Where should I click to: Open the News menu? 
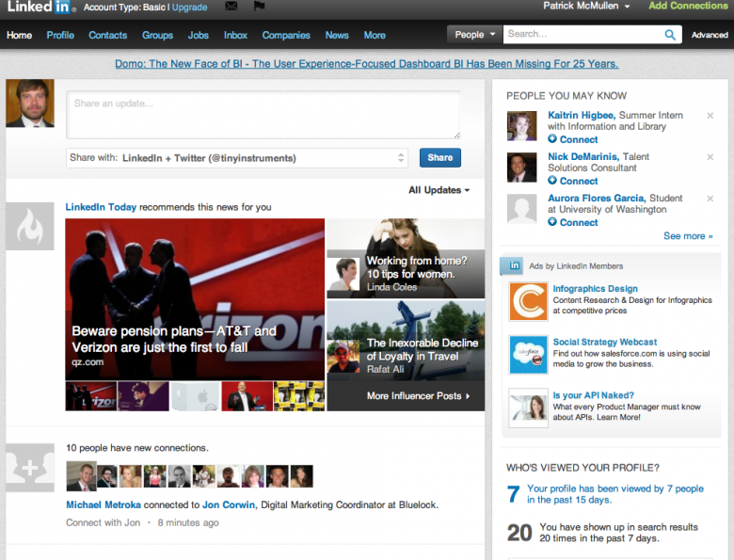point(337,35)
